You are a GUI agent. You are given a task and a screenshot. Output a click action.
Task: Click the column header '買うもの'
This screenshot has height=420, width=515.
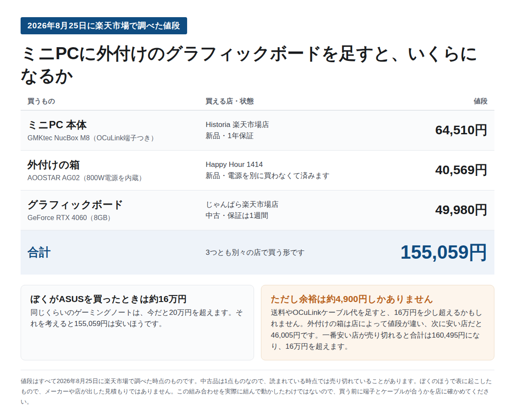41,101
